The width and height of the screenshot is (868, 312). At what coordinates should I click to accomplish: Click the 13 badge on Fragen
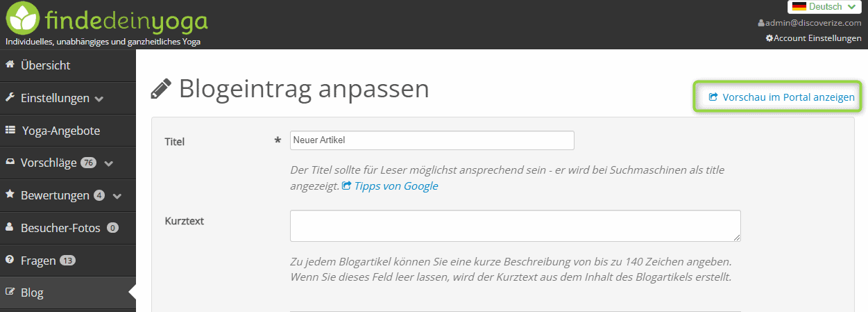(x=67, y=261)
